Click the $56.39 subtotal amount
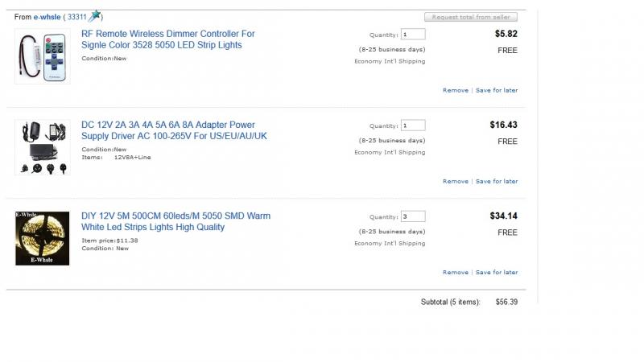 pos(506,302)
